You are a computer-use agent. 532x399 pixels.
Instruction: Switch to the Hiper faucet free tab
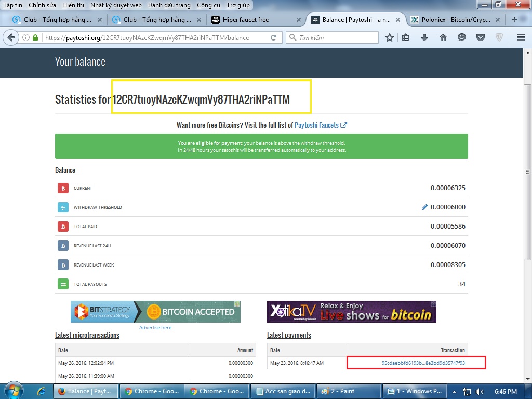coord(256,20)
